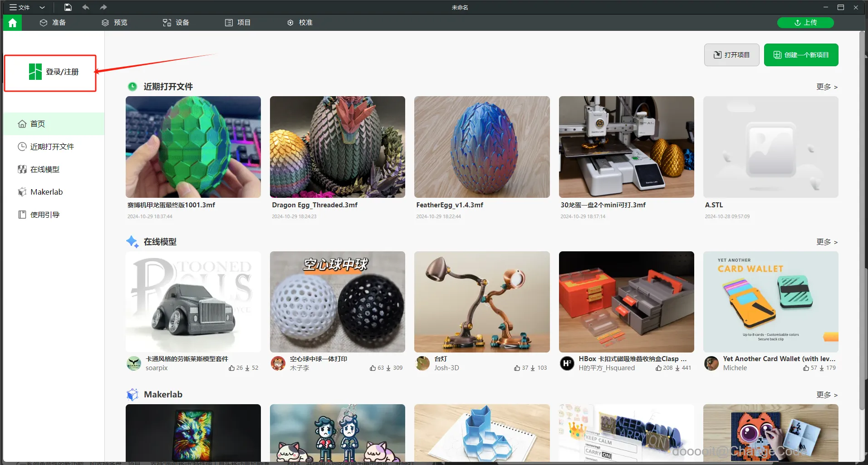The image size is (868, 465).
Task: Click 更多 link for recent files
Action: point(827,87)
